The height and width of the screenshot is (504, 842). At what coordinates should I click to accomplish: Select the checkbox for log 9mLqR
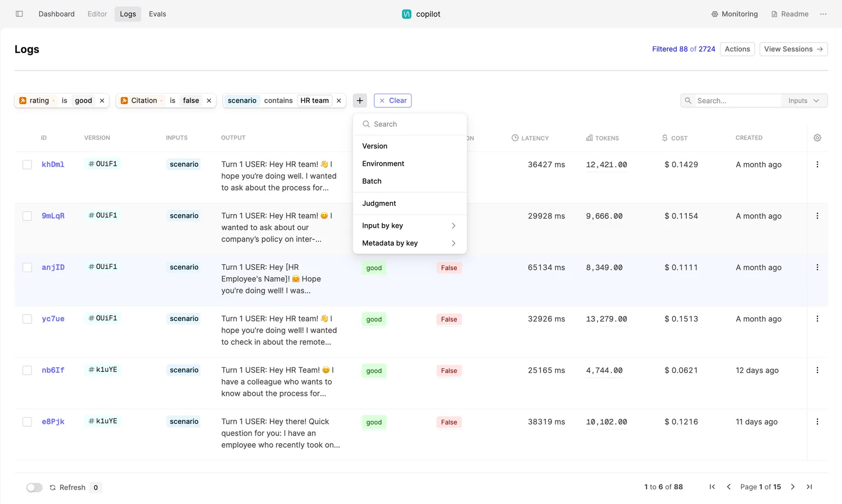[x=27, y=216]
